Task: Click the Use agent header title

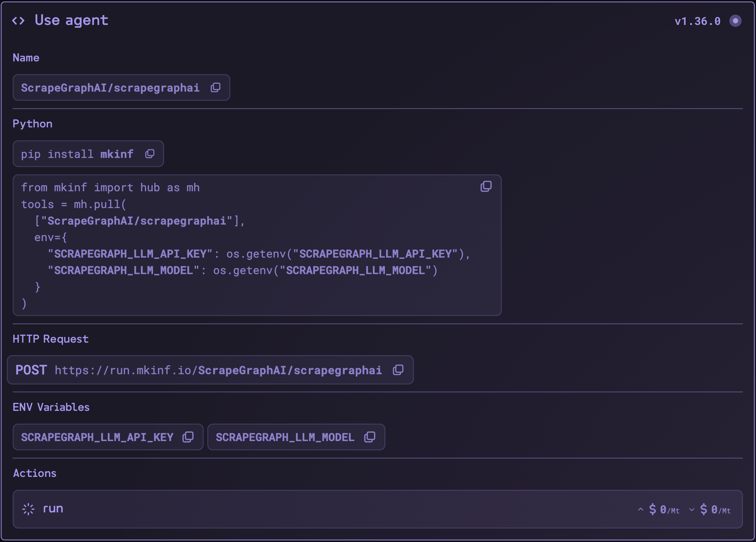Action: [71, 20]
